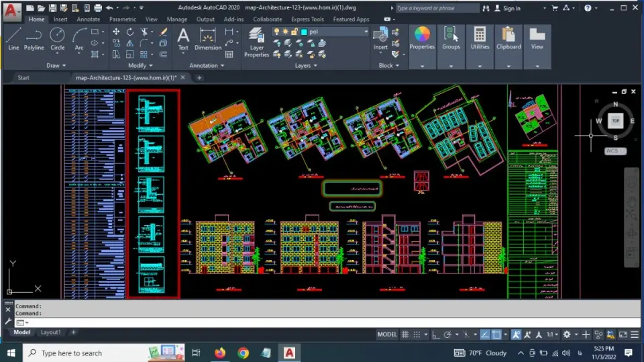Open the WCS coordinate system dropdown
This screenshot has height=362, width=644.
point(615,151)
